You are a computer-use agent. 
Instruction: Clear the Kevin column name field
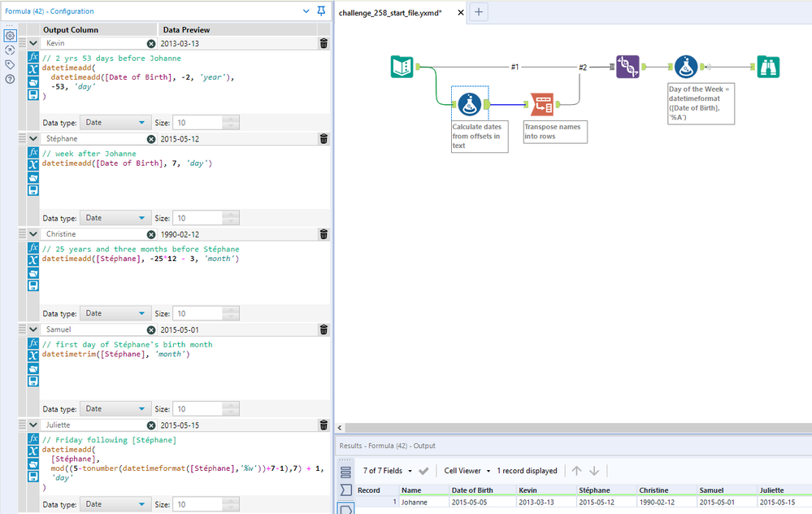150,44
